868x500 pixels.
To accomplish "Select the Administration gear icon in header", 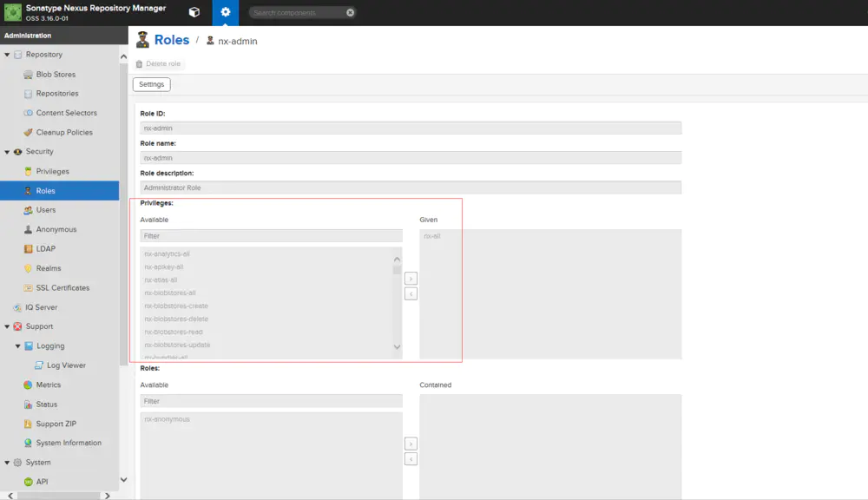I will (x=226, y=12).
